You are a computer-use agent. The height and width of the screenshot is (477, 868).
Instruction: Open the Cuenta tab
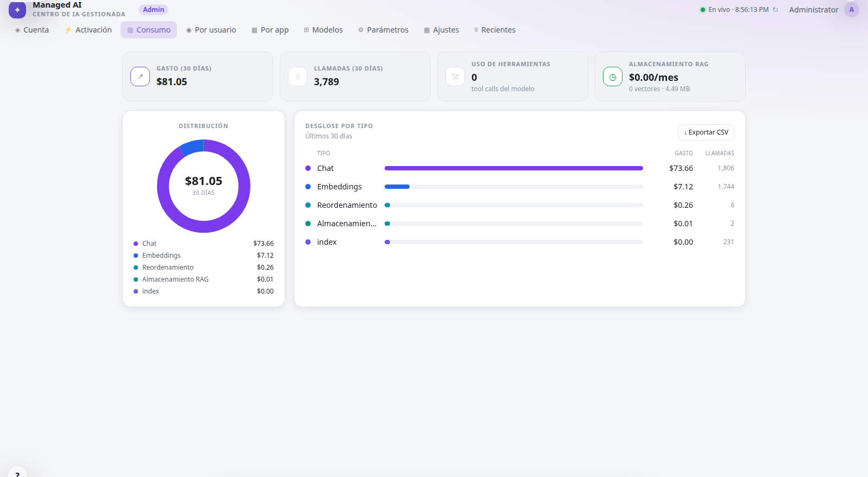click(x=32, y=30)
